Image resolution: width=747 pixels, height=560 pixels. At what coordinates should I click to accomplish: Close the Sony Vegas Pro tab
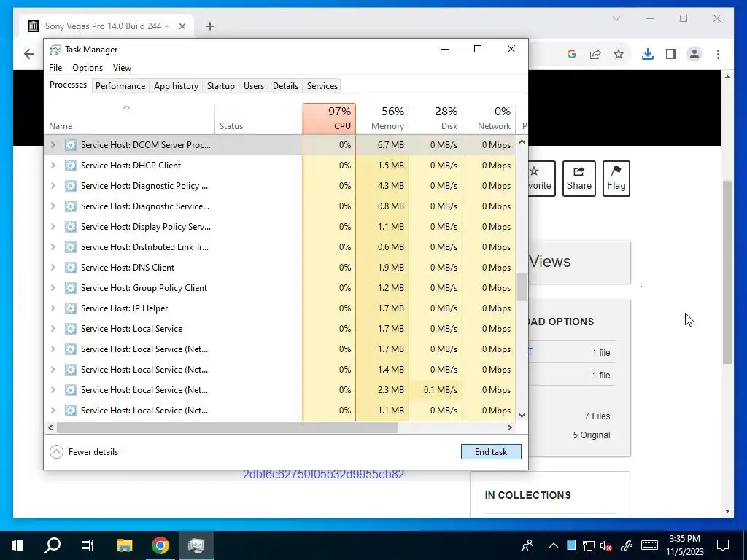(182, 26)
